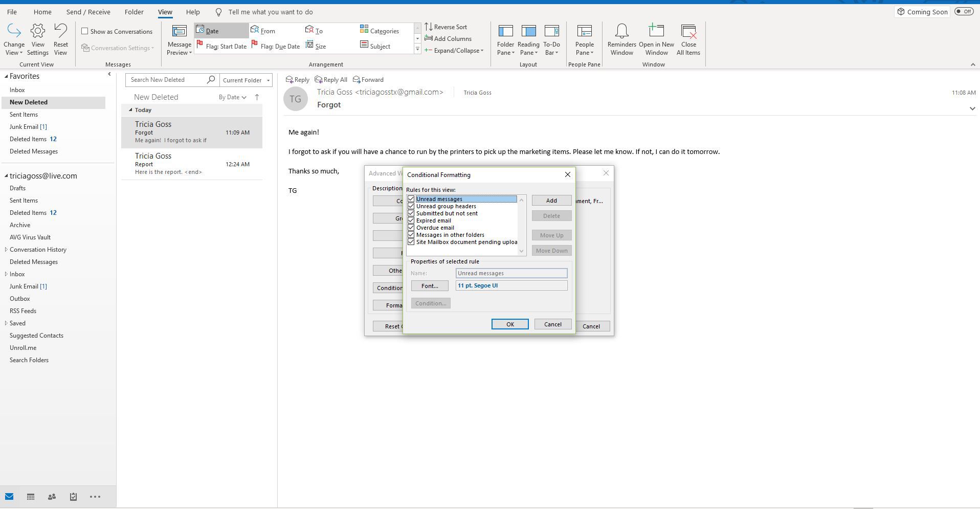Uncheck Messages in other folders rule
This screenshot has width=980, height=509.
pyautogui.click(x=411, y=235)
